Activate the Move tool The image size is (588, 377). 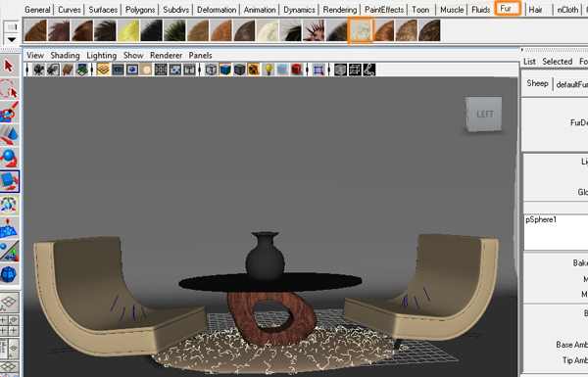click(x=10, y=135)
